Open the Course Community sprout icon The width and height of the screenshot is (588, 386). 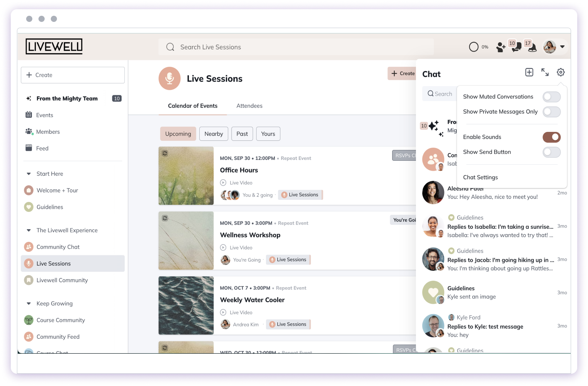click(28, 320)
